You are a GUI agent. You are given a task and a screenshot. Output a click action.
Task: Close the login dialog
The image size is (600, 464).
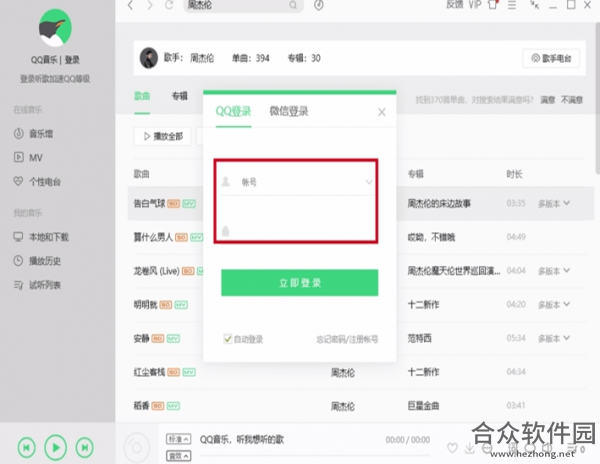click(382, 112)
